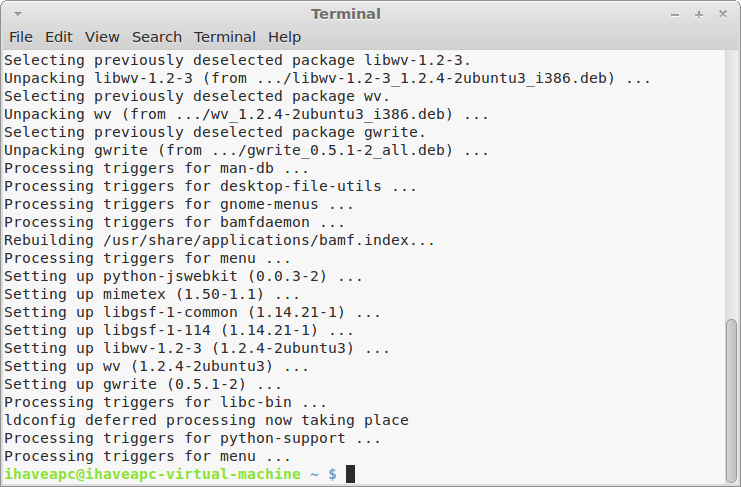Click the green ihaveapc-virtual-machine prompt text
The height and width of the screenshot is (487, 741).
click(x=152, y=474)
